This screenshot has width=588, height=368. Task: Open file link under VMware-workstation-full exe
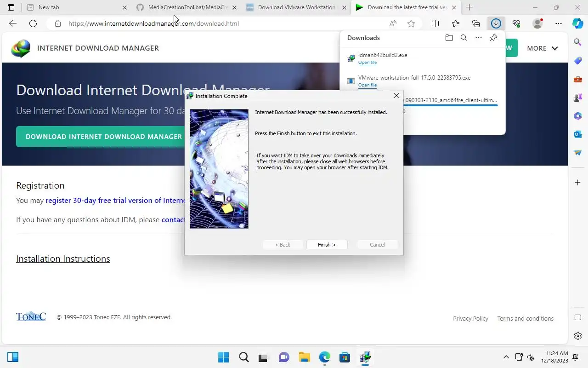coord(367,85)
